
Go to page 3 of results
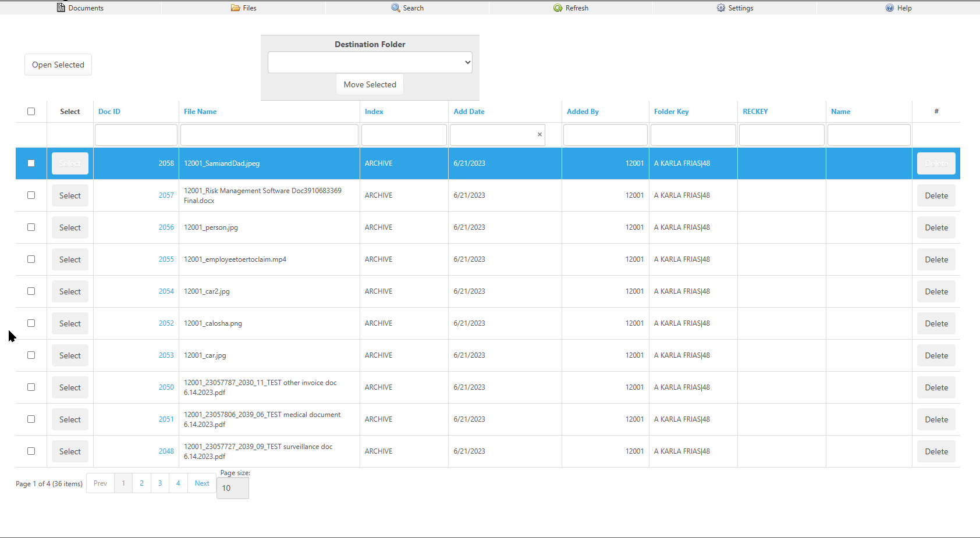point(160,483)
